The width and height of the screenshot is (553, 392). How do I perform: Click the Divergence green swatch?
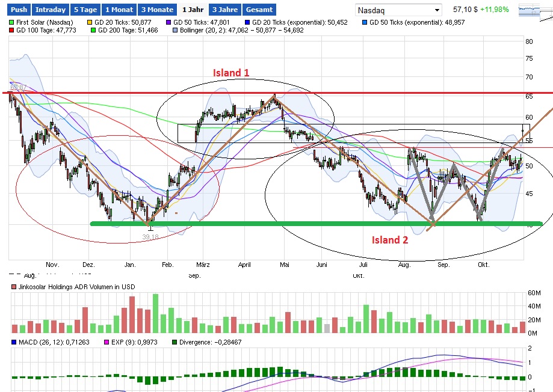click(175, 342)
